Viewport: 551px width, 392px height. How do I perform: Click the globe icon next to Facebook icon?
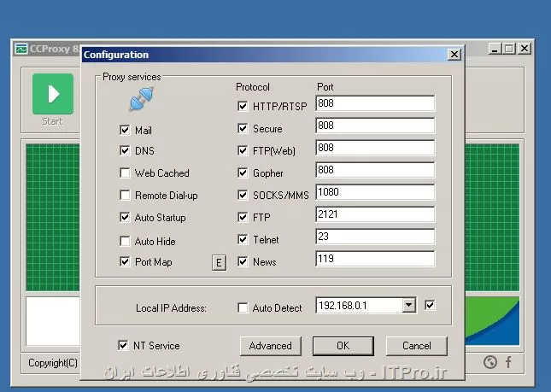click(x=489, y=362)
